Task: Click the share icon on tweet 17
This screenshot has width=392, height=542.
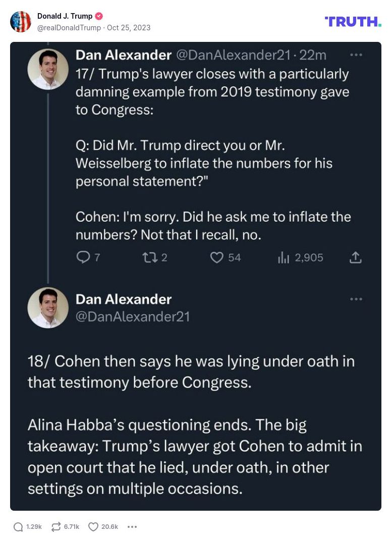Action: point(356,258)
